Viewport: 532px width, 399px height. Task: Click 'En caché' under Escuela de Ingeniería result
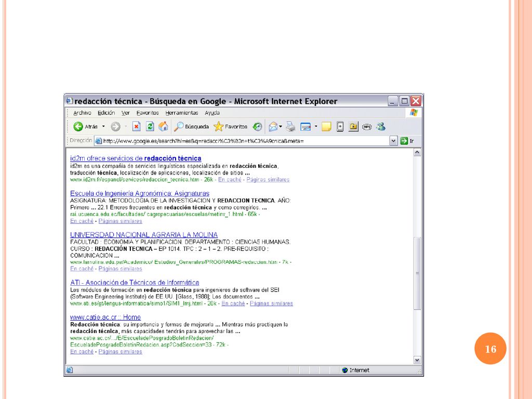(x=82, y=221)
